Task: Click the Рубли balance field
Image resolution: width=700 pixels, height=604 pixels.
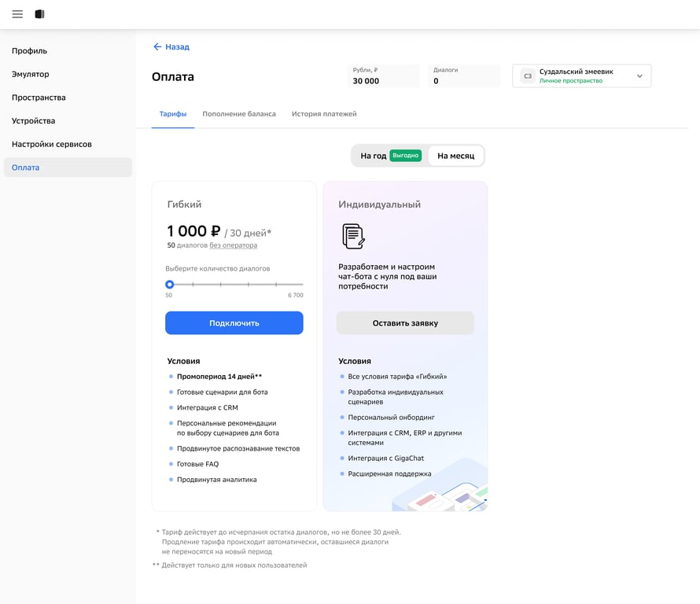Action: pos(383,75)
